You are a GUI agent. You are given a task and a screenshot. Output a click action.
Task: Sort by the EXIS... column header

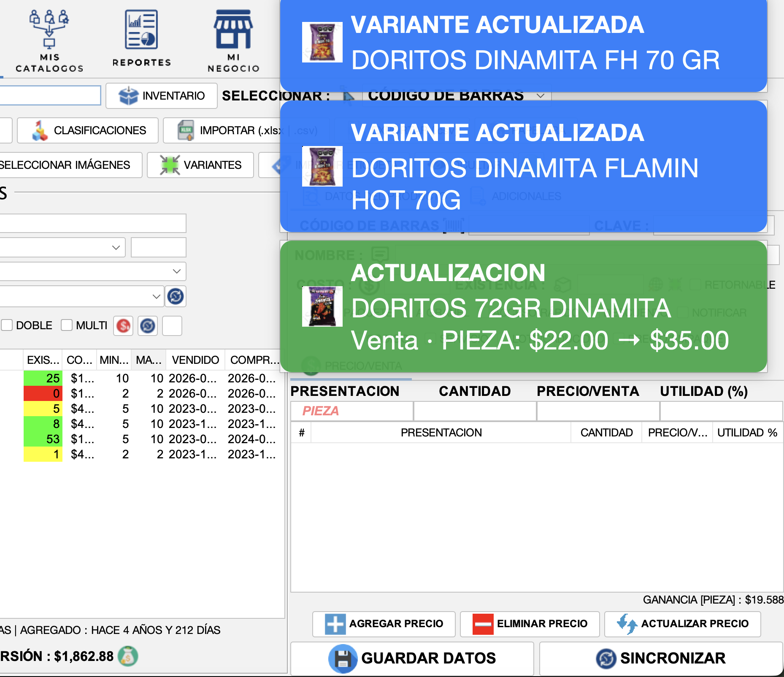pos(43,360)
